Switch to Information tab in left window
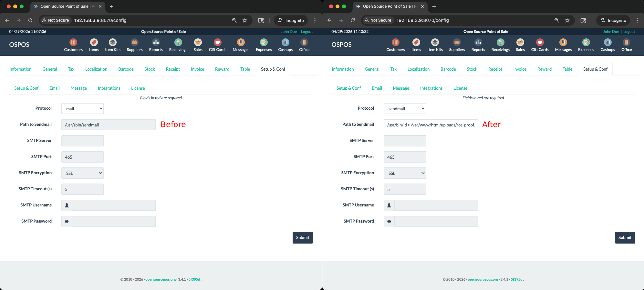 [20, 69]
